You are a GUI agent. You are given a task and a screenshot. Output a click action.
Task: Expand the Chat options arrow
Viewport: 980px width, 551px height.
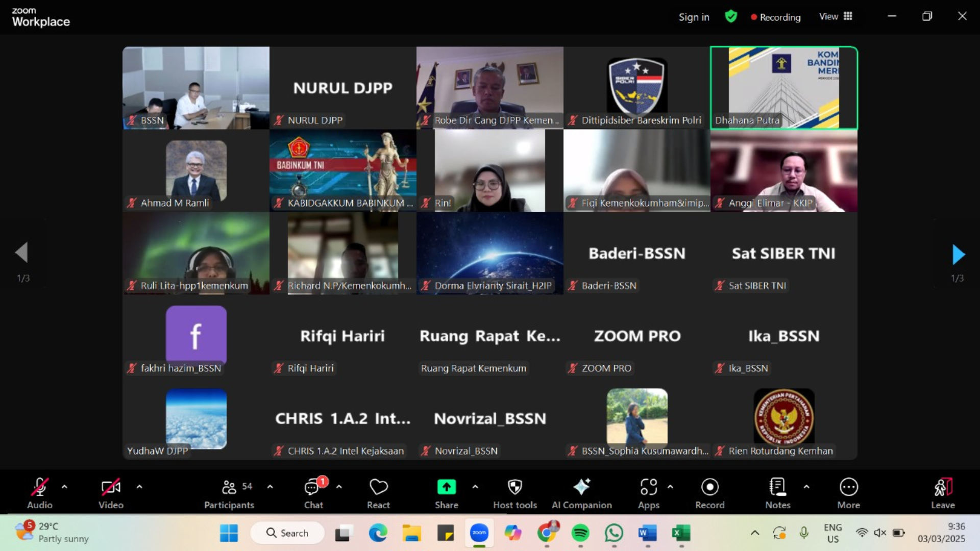[339, 487]
